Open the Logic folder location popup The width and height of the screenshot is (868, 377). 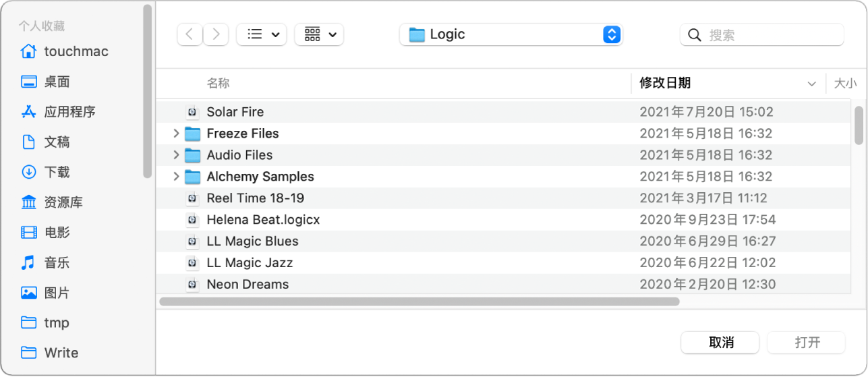click(x=511, y=34)
